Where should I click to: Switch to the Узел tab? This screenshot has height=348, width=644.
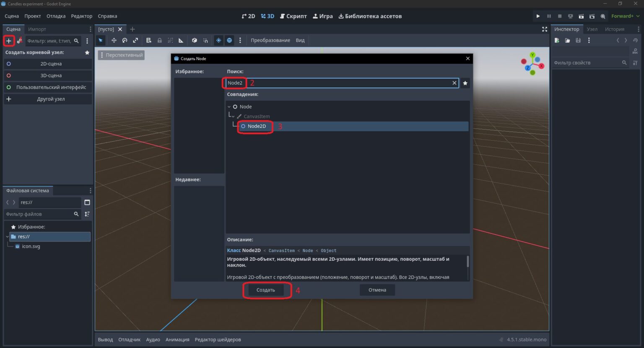[x=592, y=29]
